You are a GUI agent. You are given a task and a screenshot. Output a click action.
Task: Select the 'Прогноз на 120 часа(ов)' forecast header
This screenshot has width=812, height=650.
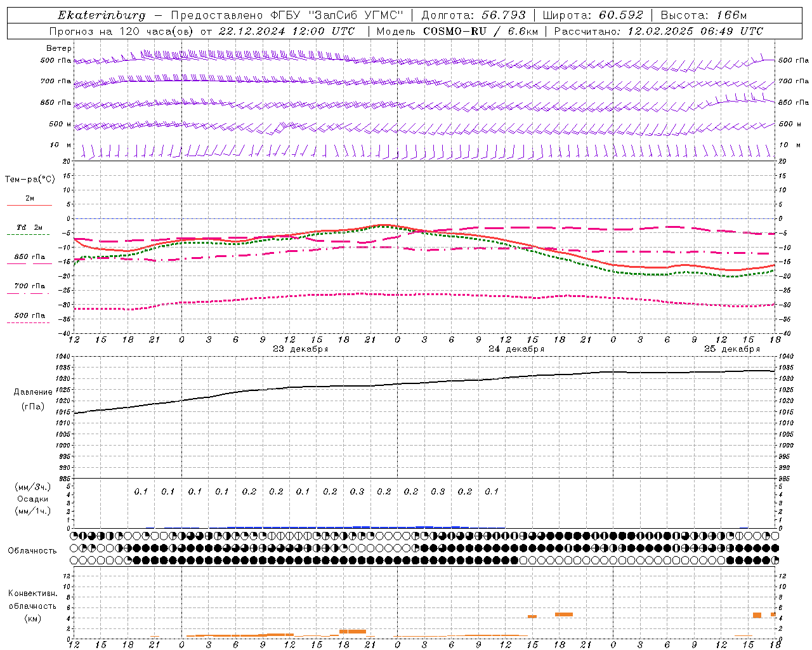point(122,31)
